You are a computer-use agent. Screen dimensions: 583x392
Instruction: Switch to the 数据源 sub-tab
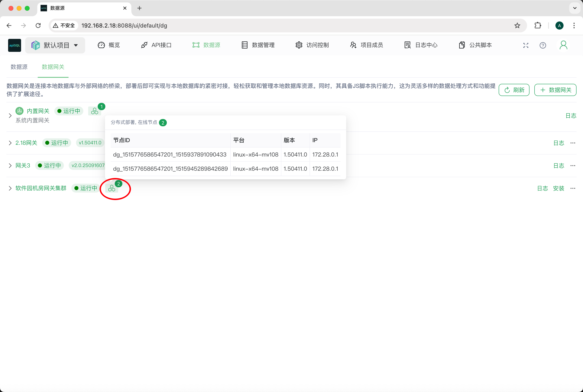(19, 67)
